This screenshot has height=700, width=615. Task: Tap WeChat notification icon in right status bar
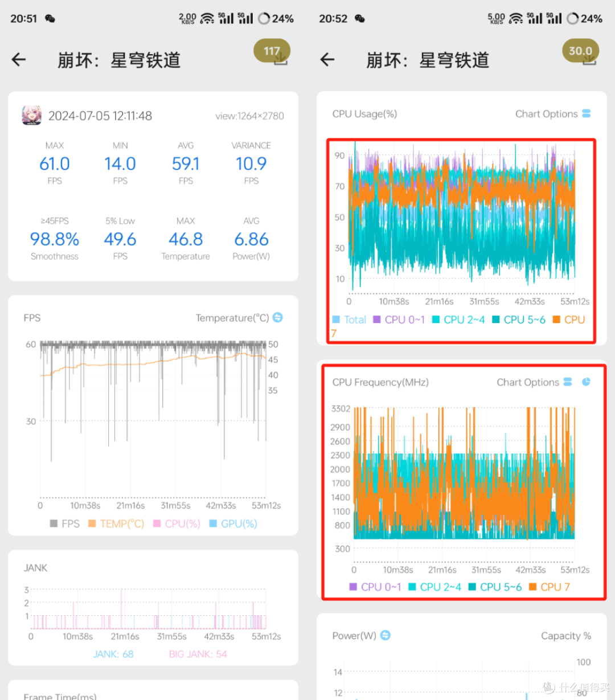pos(359,19)
